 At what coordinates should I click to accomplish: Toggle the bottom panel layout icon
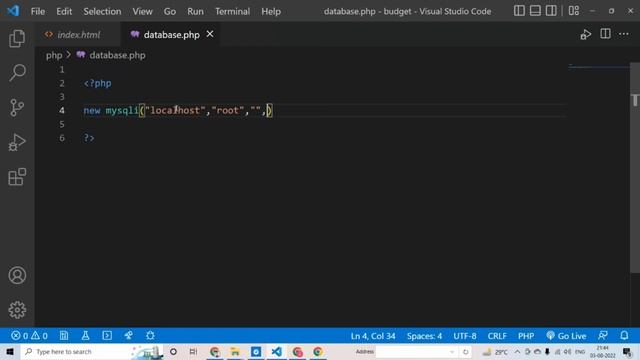tap(535, 11)
